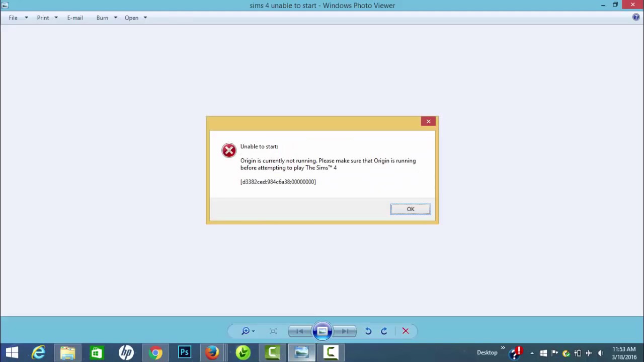Click the Norton security tray icon
This screenshot has width=644, height=362.
click(567, 353)
